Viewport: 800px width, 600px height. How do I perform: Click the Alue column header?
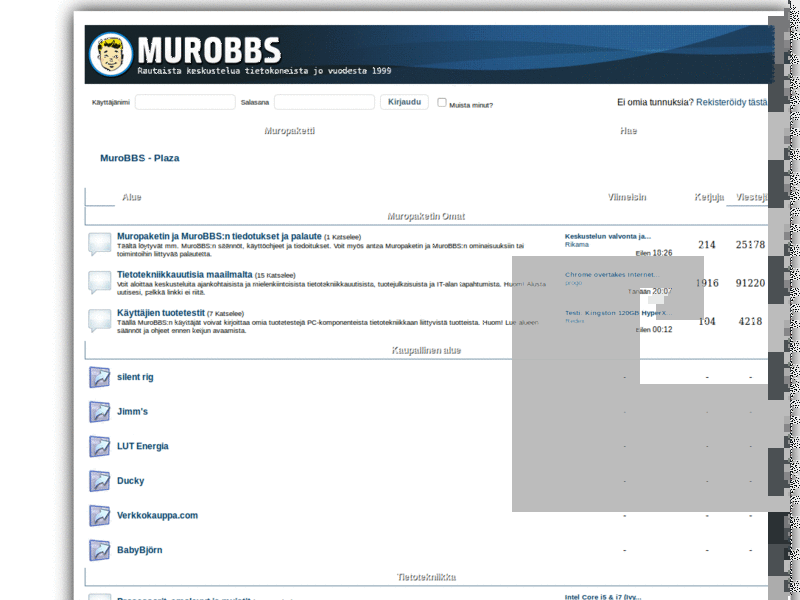132,197
